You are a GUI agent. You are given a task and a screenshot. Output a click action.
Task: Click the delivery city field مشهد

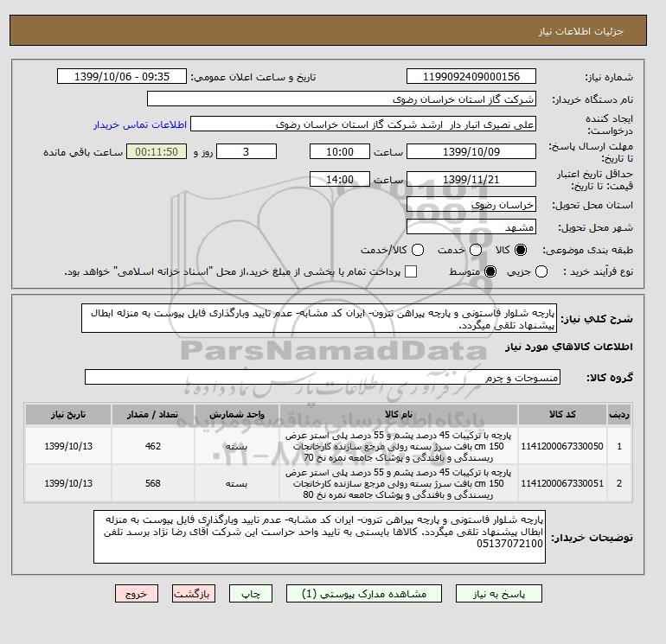[x=471, y=227]
